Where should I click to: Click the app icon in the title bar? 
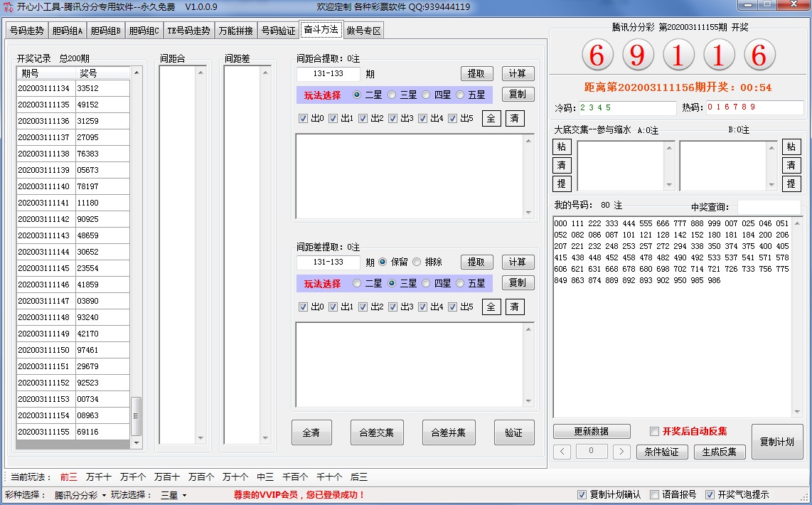[x=9, y=7]
